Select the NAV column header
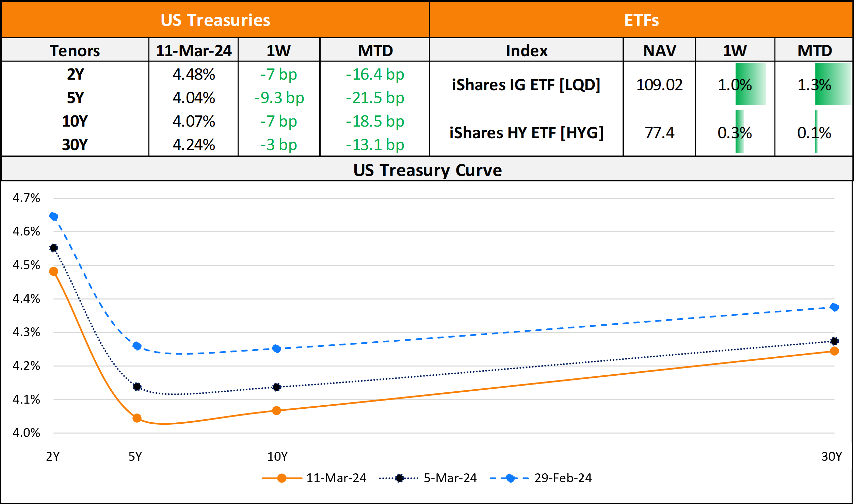 659,51
